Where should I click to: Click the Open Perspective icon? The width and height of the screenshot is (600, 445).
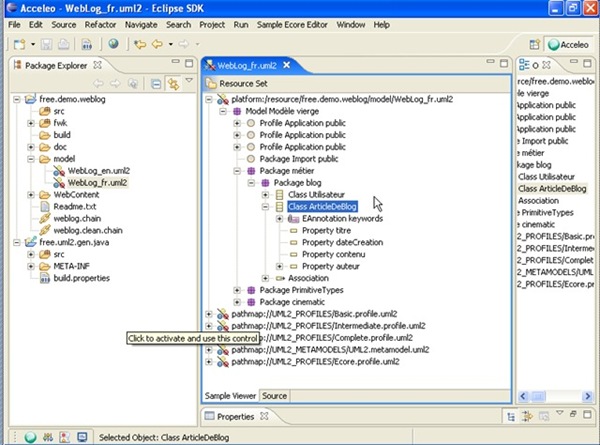pyautogui.click(x=531, y=44)
